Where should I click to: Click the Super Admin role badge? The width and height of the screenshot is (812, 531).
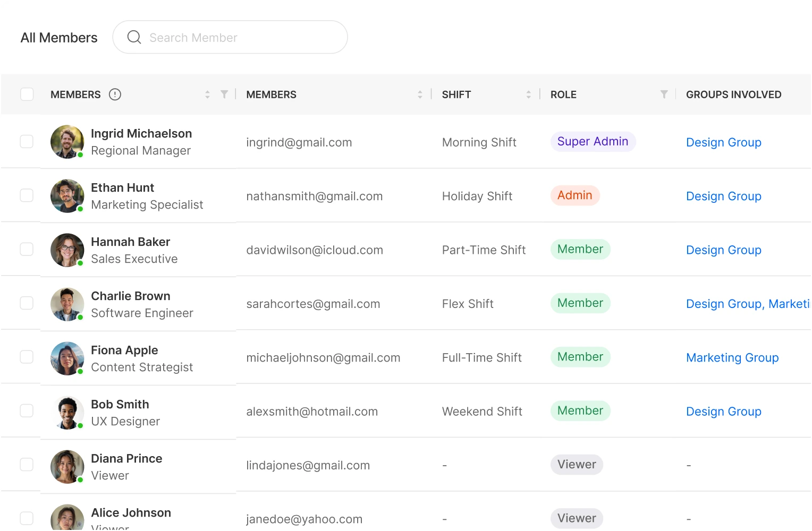[x=593, y=142]
